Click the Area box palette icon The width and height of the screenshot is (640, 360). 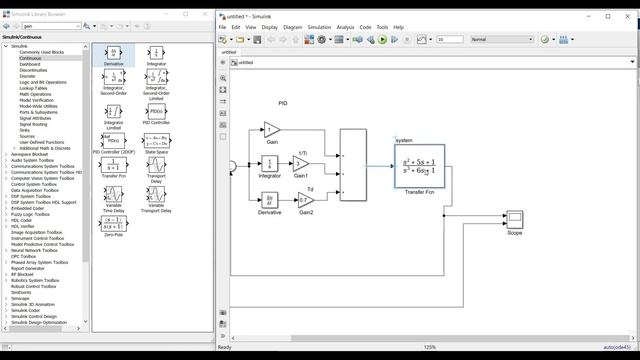tap(223, 137)
